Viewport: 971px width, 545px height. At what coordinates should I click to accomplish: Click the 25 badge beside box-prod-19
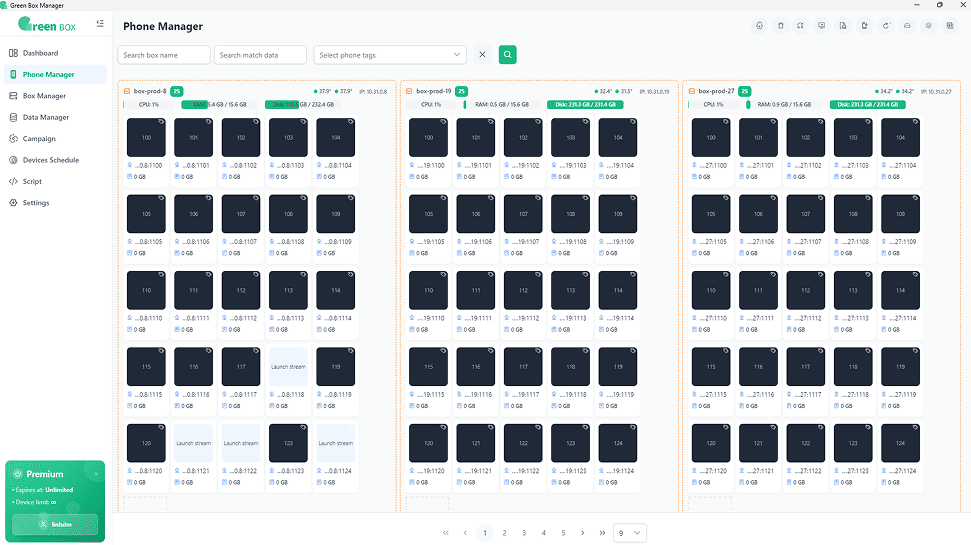[461, 91]
